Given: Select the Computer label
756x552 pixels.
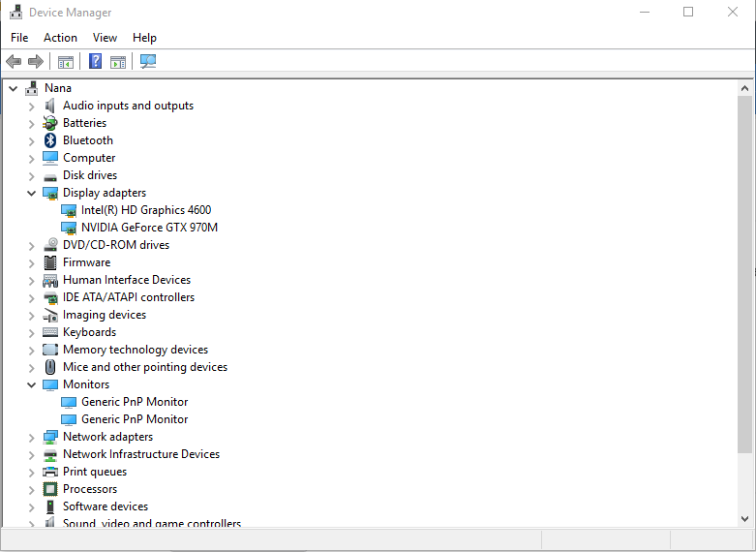Looking at the screenshot, I should point(89,158).
